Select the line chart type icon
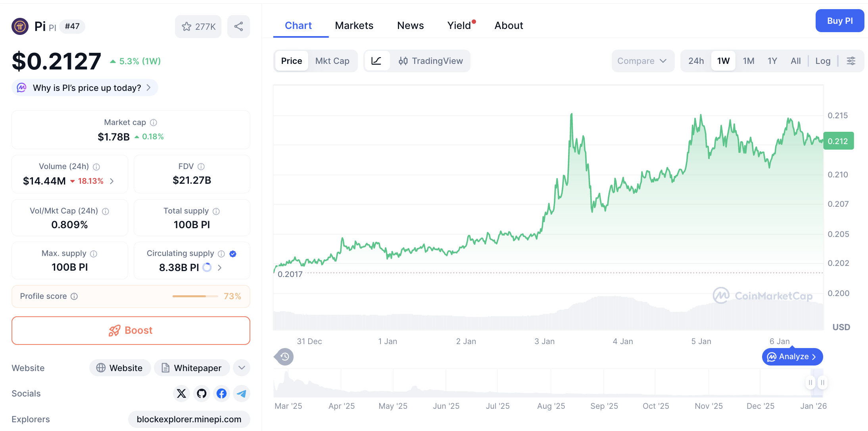 (x=376, y=61)
